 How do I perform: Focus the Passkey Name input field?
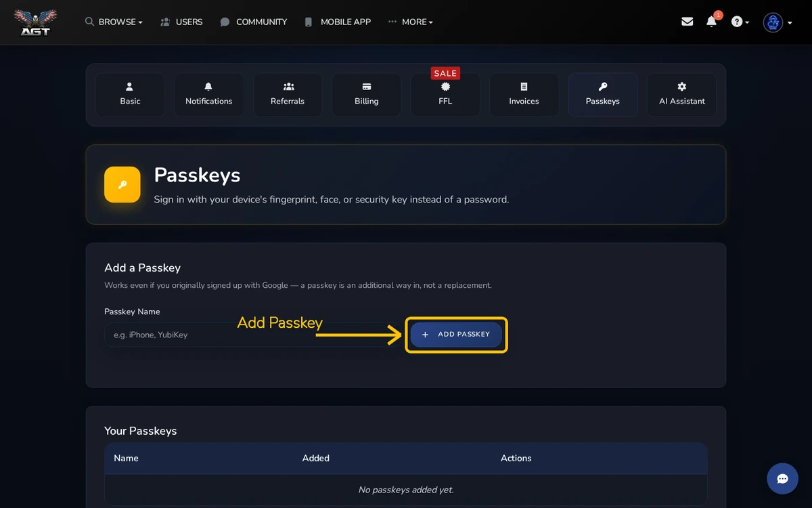[254, 335]
